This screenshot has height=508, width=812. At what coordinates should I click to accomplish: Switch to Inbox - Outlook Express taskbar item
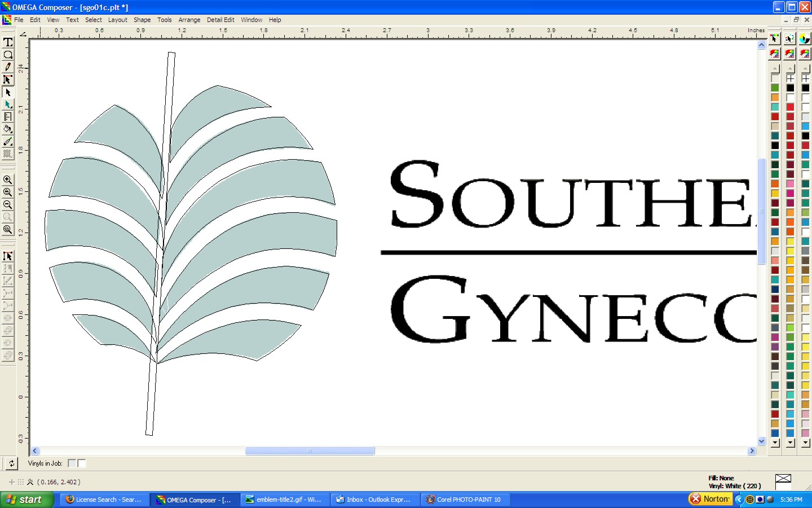[376, 500]
